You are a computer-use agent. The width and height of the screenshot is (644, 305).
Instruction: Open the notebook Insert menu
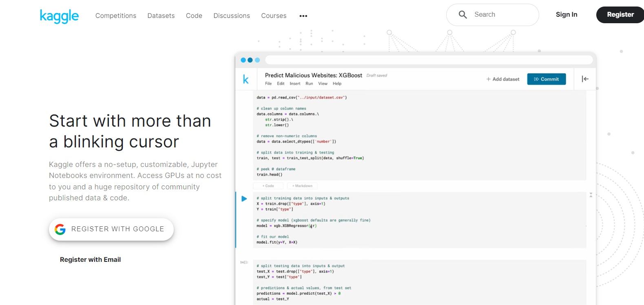pyautogui.click(x=295, y=83)
